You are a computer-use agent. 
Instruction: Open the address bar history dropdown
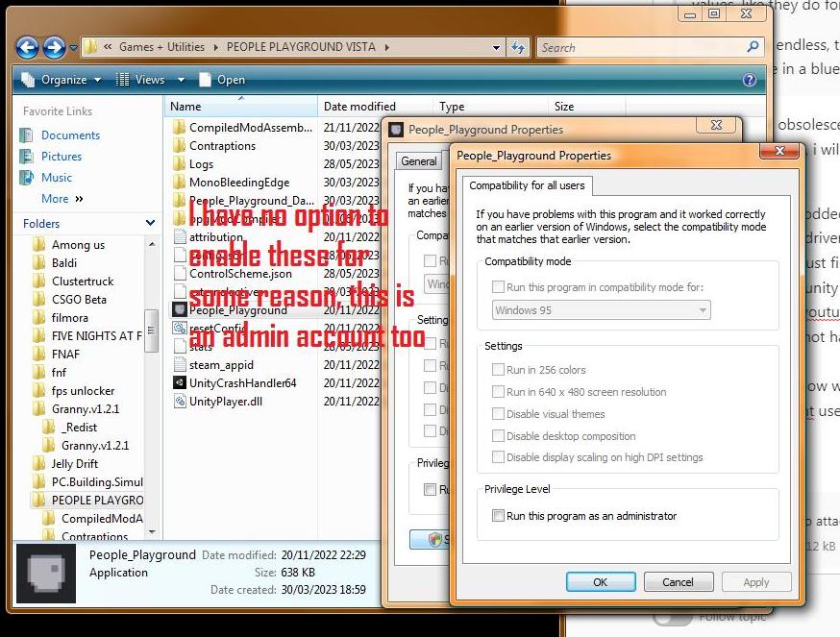(x=496, y=48)
